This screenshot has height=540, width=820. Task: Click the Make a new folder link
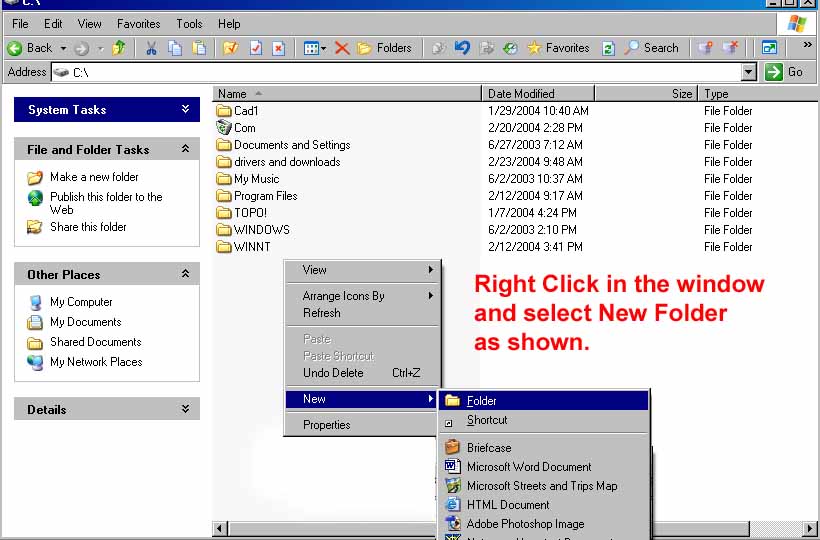tap(94, 177)
